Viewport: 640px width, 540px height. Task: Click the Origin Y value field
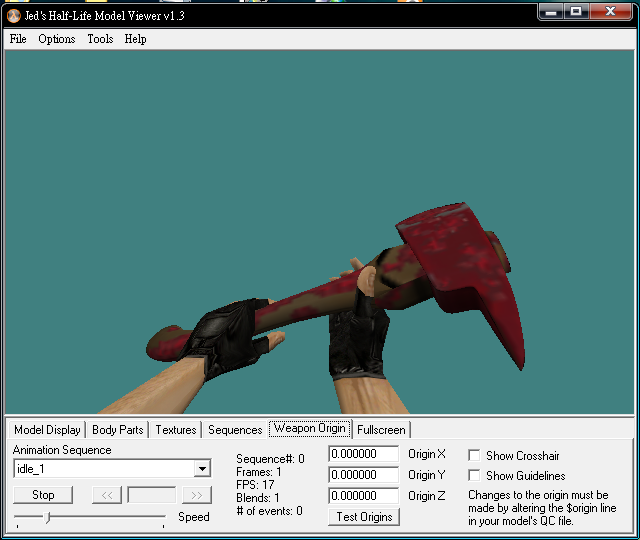click(363, 475)
